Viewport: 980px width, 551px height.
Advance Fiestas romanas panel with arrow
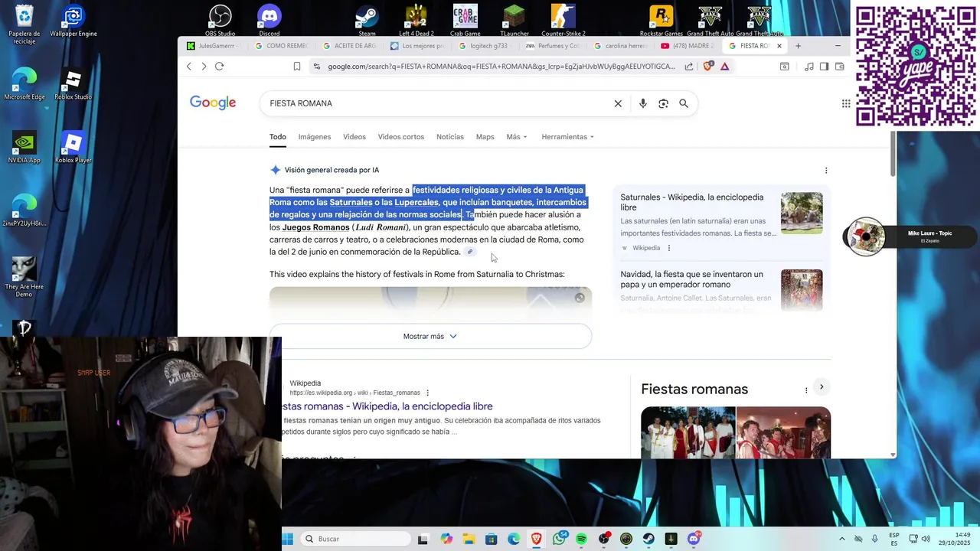[x=821, y=387]
